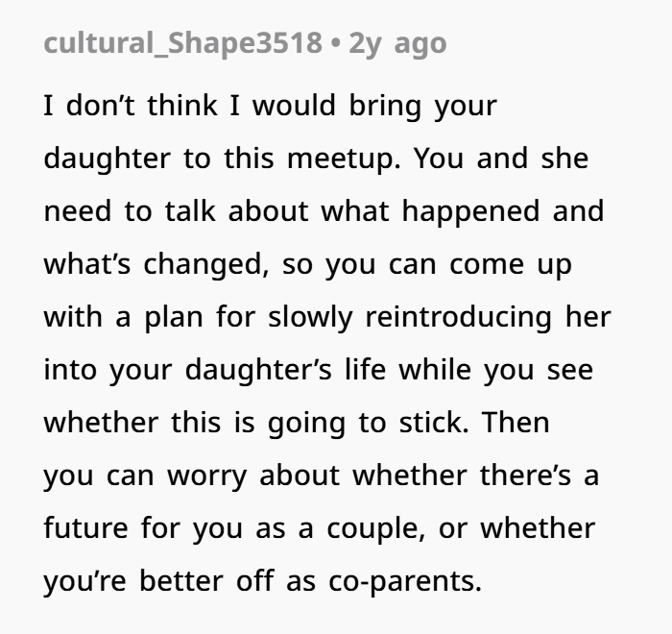Click the phrase 'You and she'
672x634 pixels.
click(x=501, y=158)
